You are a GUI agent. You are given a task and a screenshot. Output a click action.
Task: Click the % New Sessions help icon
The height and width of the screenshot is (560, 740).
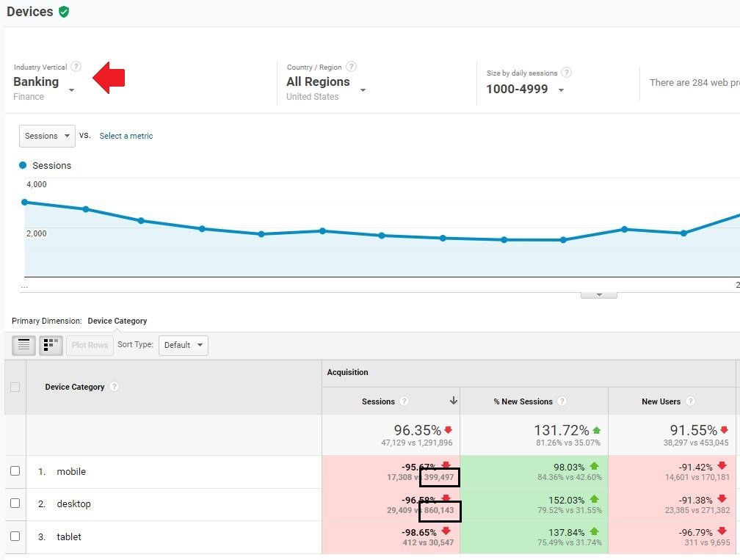pos(562,401)
